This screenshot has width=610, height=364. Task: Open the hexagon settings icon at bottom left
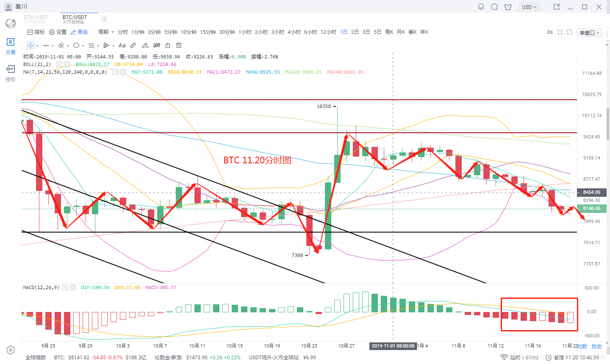11,350
